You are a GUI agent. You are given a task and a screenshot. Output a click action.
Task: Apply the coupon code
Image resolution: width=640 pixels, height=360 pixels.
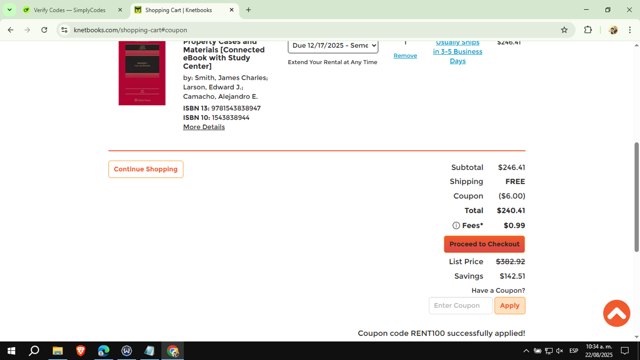point(509,305)
